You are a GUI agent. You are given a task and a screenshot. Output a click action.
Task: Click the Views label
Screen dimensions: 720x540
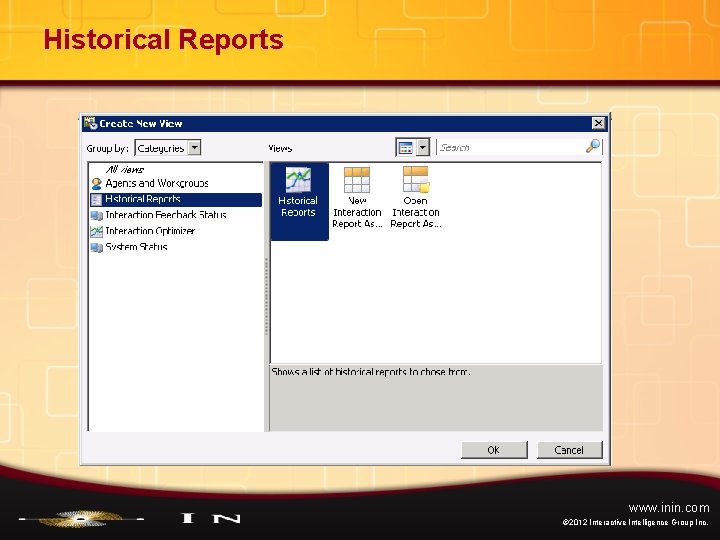click(280, 148)
